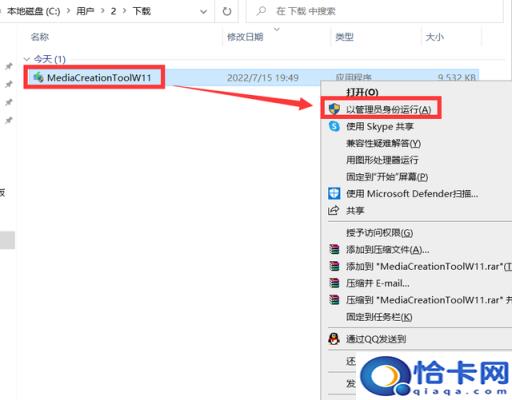
Task: Choose 以管理员身份运行(A)
Action: [389, 109]
